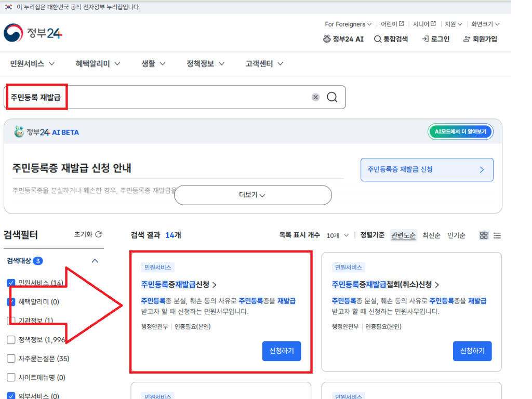This screenshot has width=532, height=399.
Task: Uncheck the 외부서비스 (0) checkbox
Action: click(11, 396)
